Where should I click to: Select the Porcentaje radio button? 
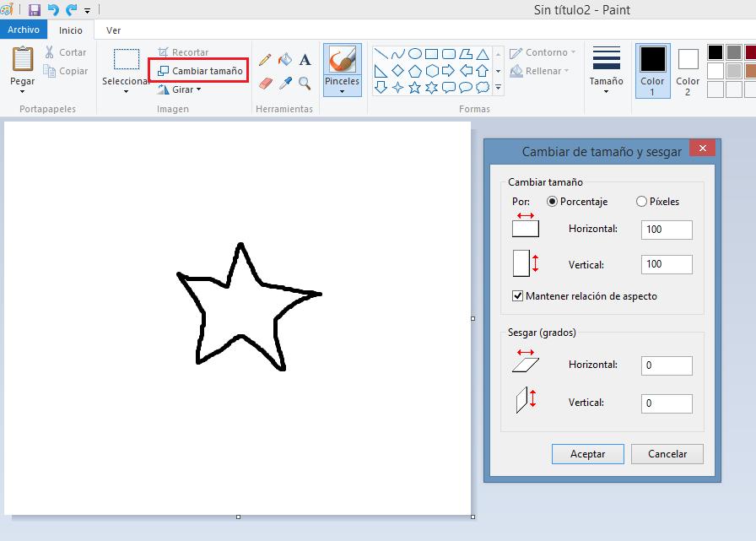[553, 202]
